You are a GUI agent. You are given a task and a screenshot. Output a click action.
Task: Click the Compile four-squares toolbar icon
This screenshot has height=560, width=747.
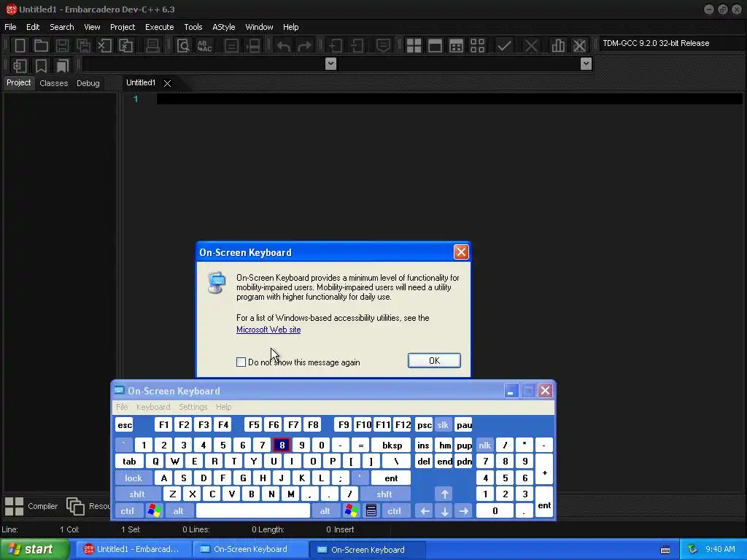tap(414, 46)
